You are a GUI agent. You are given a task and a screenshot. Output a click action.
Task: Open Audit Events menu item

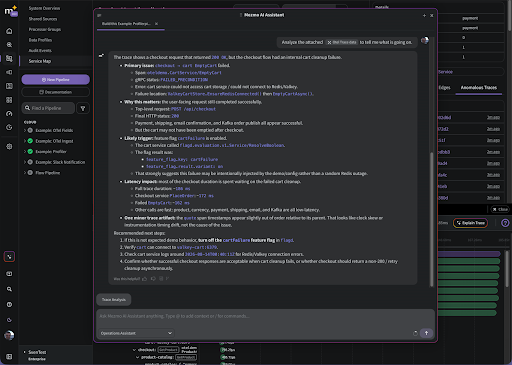pos(40,51)
